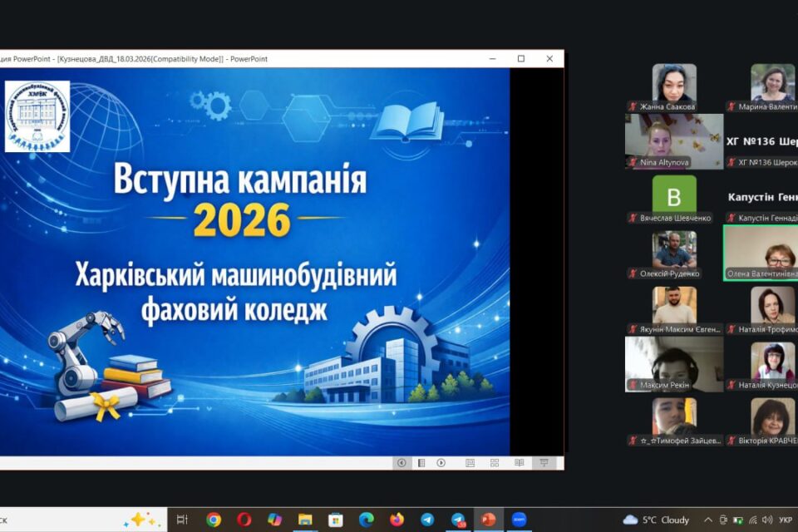Open File Explorer from the taskbar
798x532 pixels.
click(305, 520)
